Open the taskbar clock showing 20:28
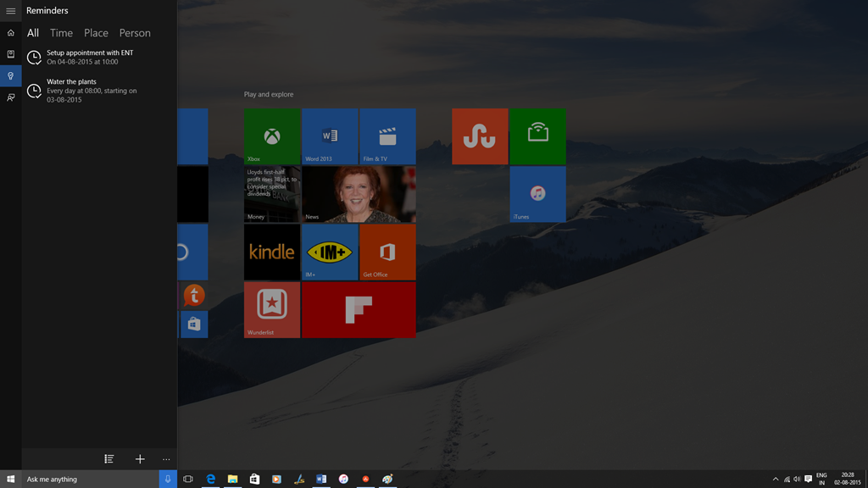The height and width of the screenshot is (488, 868). 847,480
